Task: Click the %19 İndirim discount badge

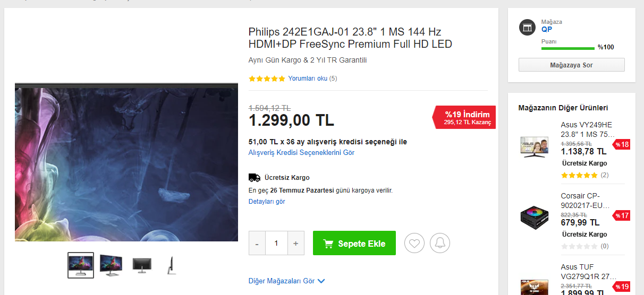Action: click(463, 117)
